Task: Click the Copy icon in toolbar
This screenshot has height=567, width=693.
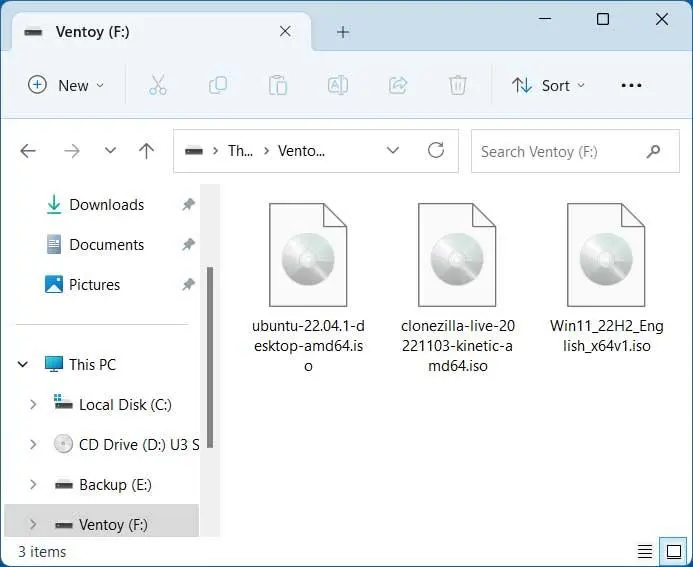Action: [218, 85]
